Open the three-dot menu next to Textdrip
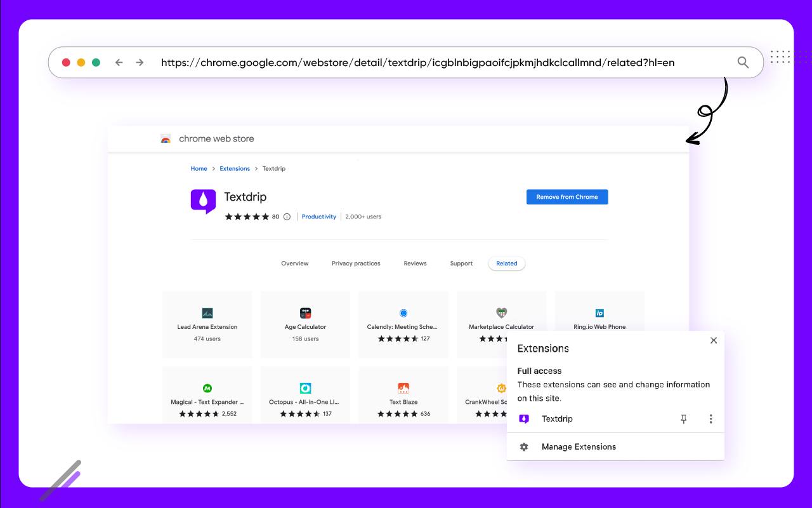The width and height of the screenshot is (812, 508). point(711,418)
